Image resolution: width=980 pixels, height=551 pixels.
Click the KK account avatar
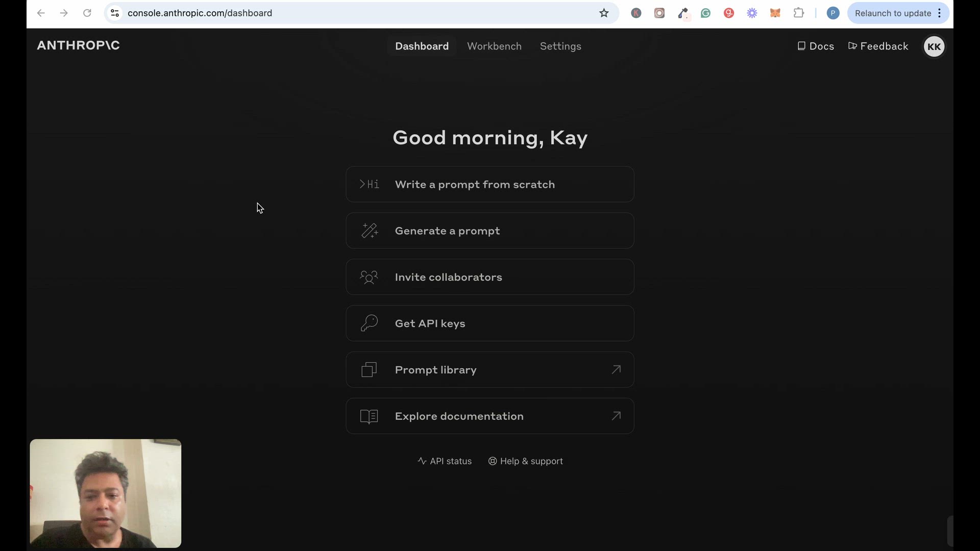point(934,46)
